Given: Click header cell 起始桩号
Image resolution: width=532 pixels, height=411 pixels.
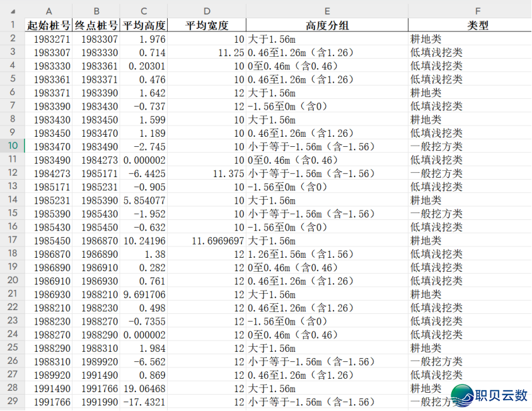Looking at the screenshot, I should [49, 25].
